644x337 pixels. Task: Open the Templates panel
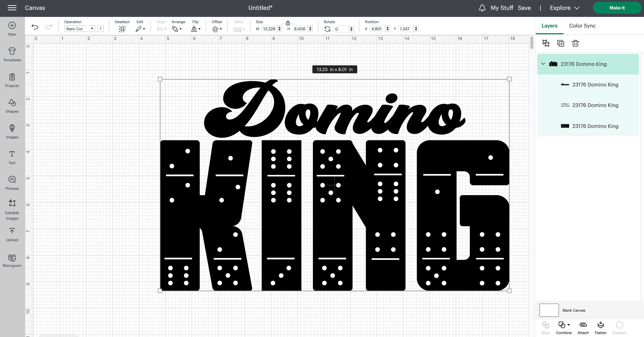12,54
